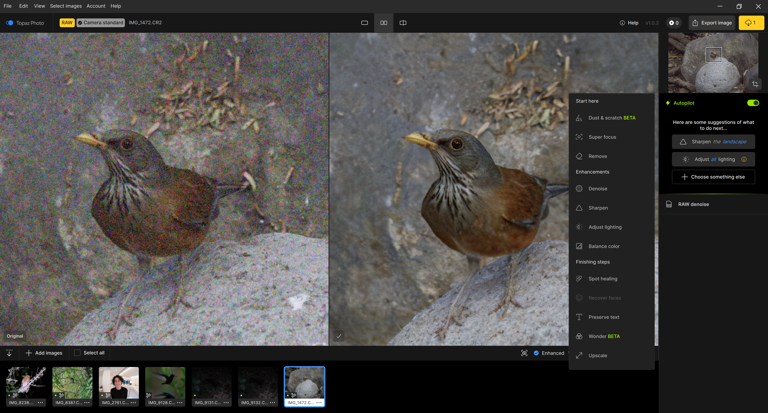Select the side-by-side comparison view icon
768x413 pixels.
pos(384,22)
